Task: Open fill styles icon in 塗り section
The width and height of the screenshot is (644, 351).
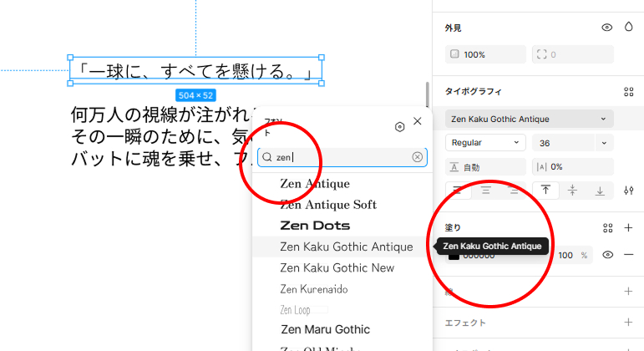Action: [x=608, y=227]
